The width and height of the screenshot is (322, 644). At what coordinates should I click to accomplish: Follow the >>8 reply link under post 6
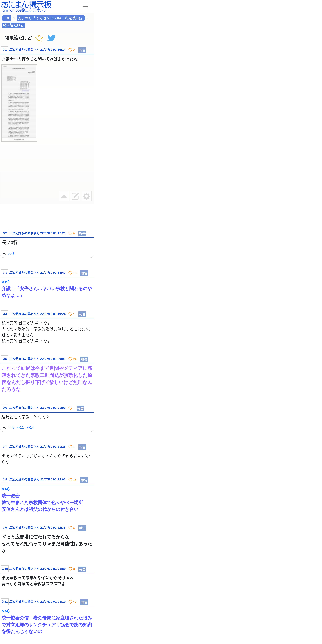point(11,427)
